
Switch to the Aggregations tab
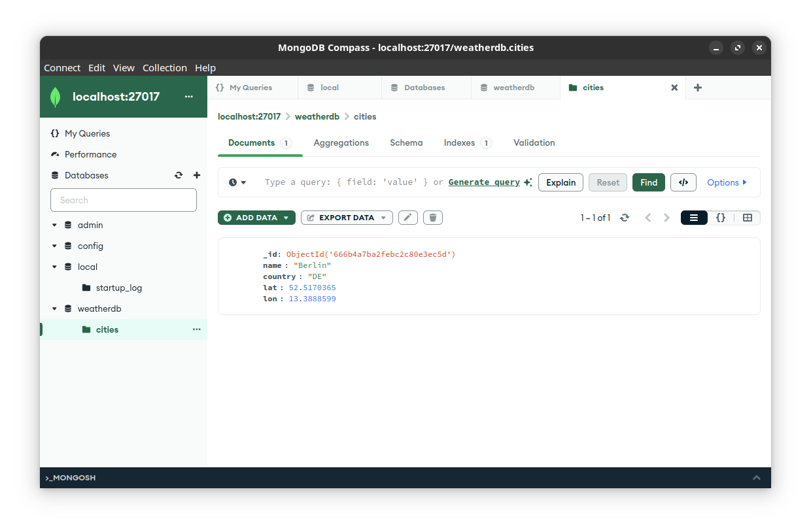[x=341, y=142]
